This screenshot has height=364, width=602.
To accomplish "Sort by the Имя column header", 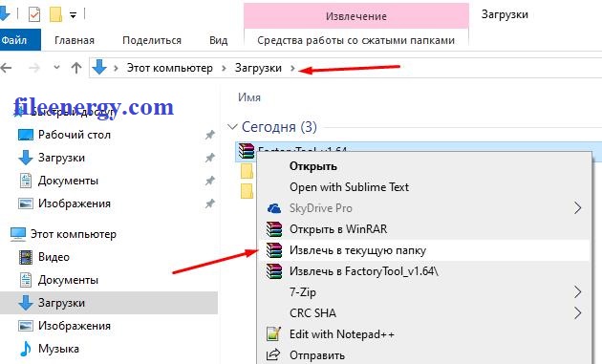I will 249,97.
